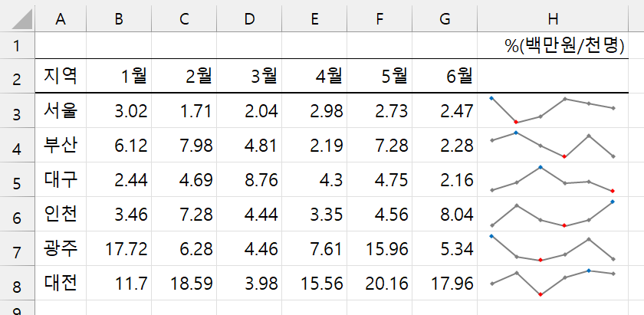Select the 대구 row sparkline cell
This screenshot has height=315, width=644.
point(553,180)
